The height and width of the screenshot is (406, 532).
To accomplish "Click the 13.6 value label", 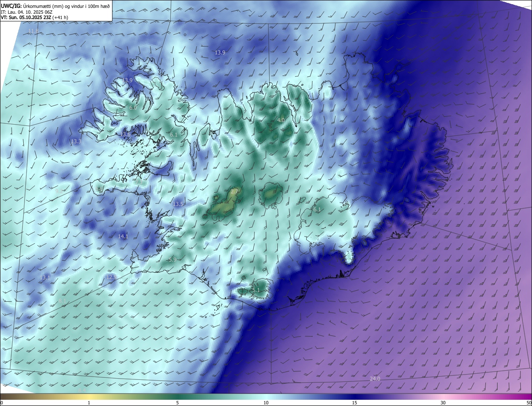I will [125, 134].
